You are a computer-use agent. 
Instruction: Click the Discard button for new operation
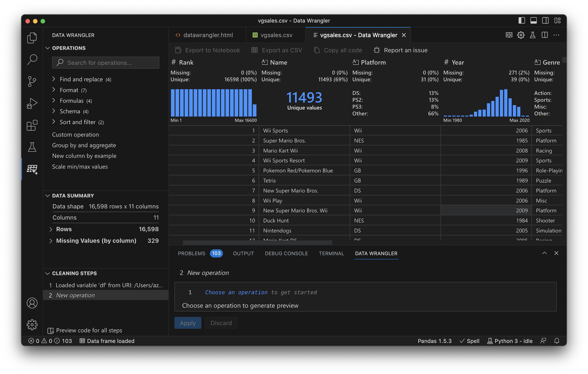(221, 323)
